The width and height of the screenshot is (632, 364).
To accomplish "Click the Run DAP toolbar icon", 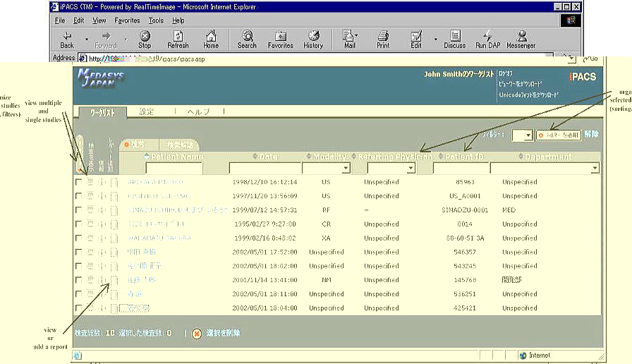I will (487, 39).
